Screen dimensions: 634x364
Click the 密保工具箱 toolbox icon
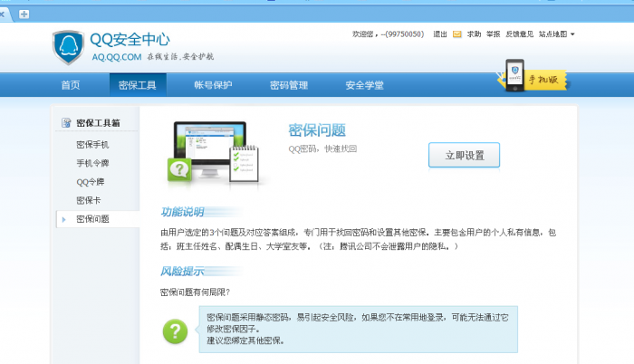tap(66, 122)
